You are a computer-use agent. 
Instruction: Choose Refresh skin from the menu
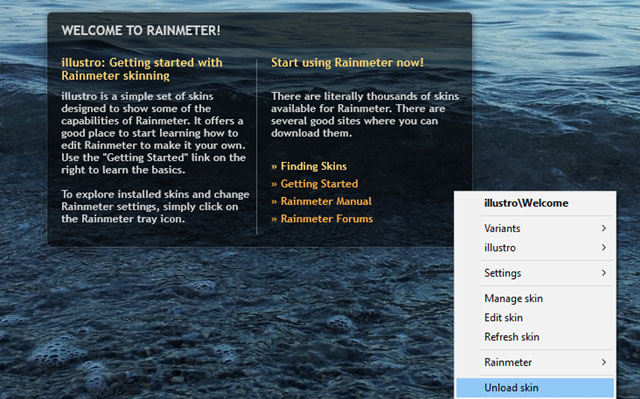pos(535,337)
